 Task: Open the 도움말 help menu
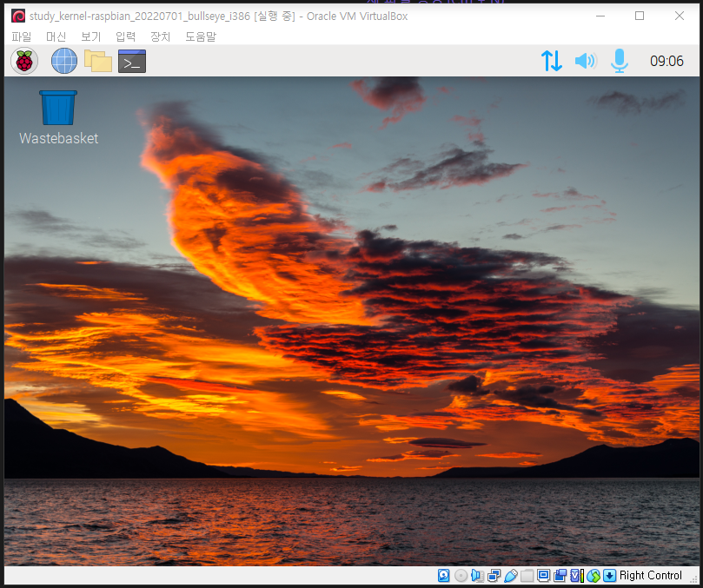pos(200,36)
